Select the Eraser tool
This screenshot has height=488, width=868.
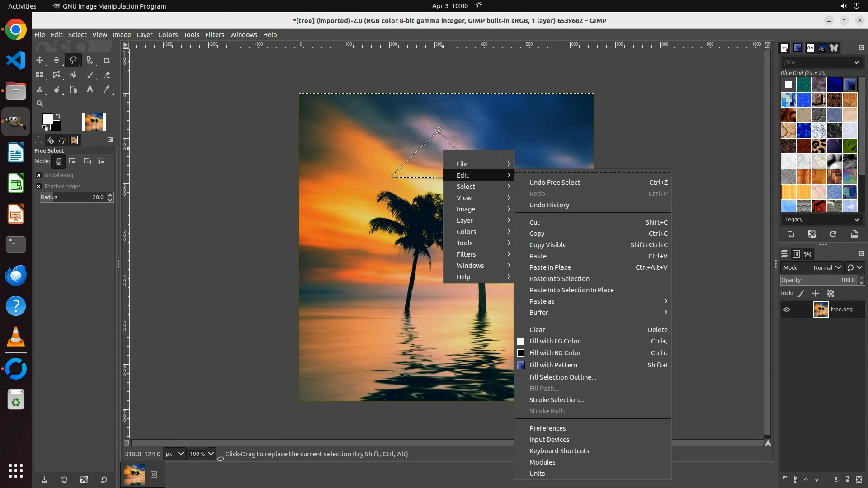click(107, 75)
